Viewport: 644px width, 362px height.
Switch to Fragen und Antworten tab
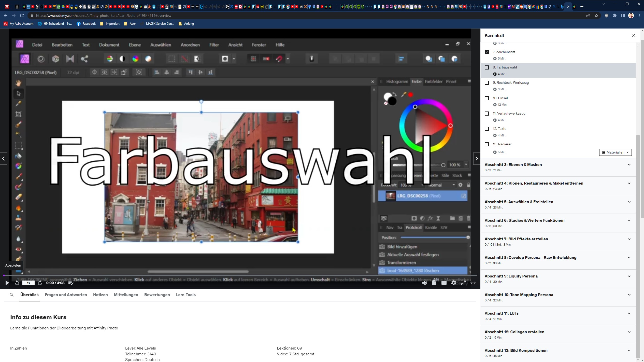click(x=66, y=295)
